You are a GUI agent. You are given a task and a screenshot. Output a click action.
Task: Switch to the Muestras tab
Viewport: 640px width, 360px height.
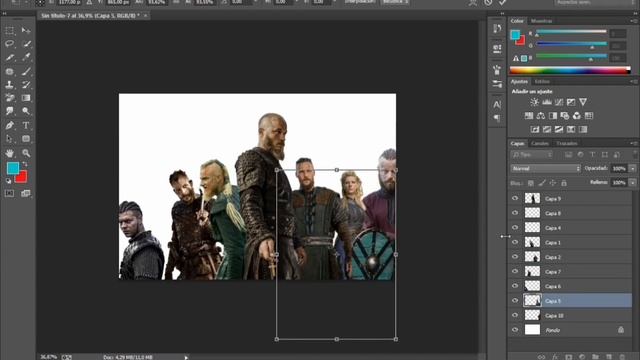pos(542,21)
